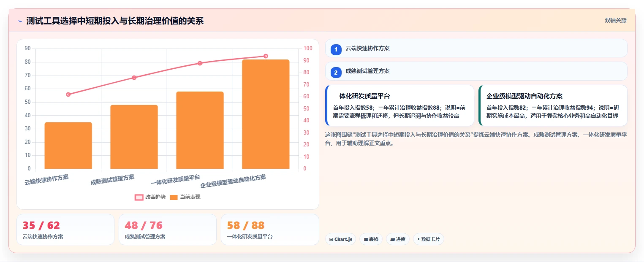Click the lightning icon beside the title
Viewport: 644px width, 262px height.
20,21
